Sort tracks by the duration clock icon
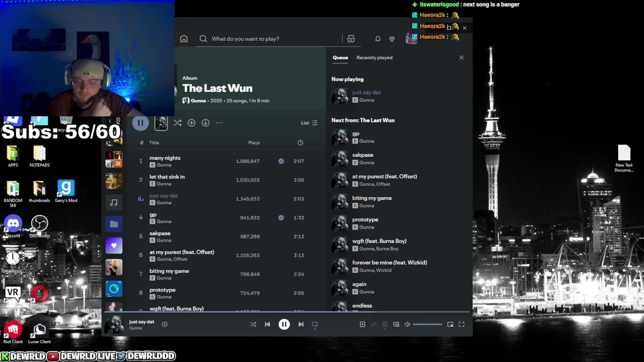644x362 pixels. coord(300,143)
